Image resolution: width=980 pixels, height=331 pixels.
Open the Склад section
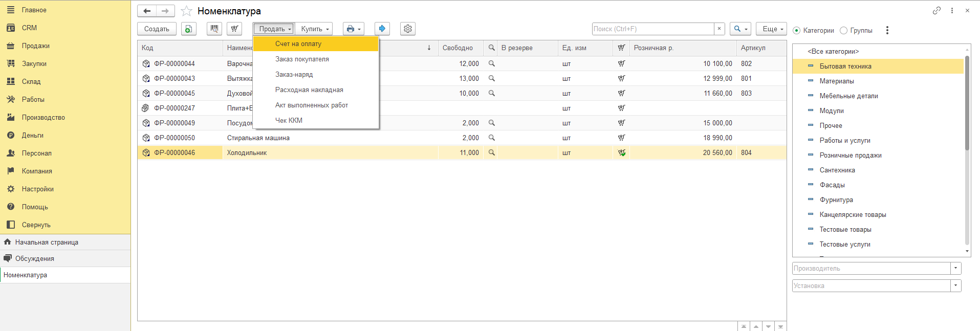coord(31,81)
